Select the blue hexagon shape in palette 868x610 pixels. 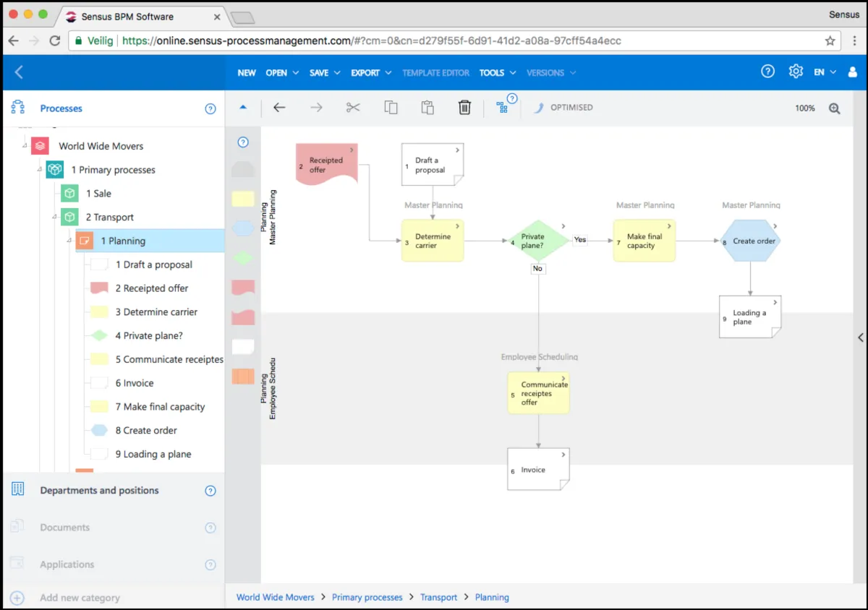[243, 228]
